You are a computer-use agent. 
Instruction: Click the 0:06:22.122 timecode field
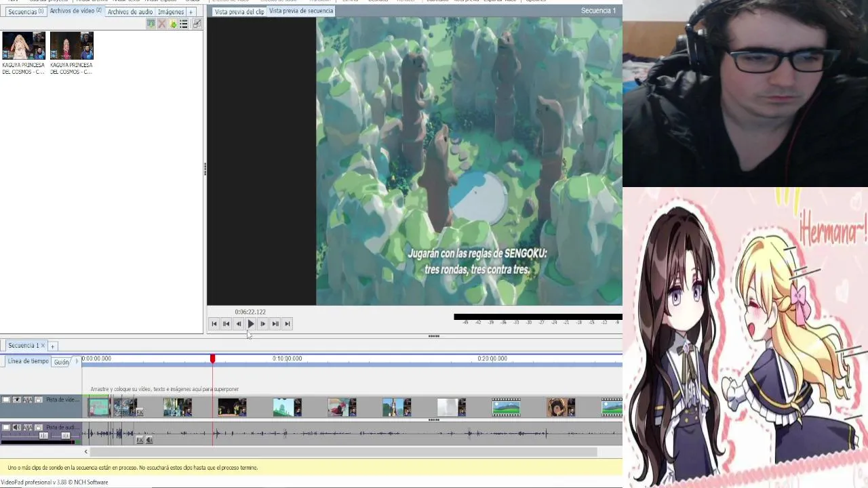[250, 312]
